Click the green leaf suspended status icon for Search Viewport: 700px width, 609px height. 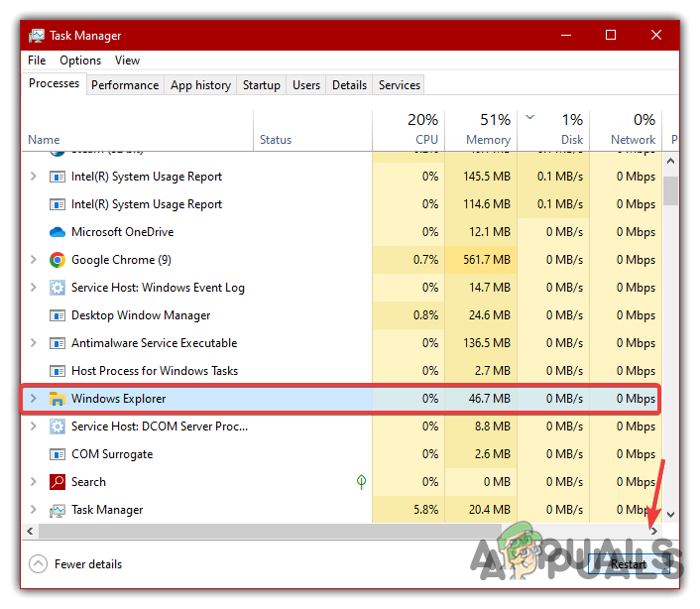tap(361, 482)
